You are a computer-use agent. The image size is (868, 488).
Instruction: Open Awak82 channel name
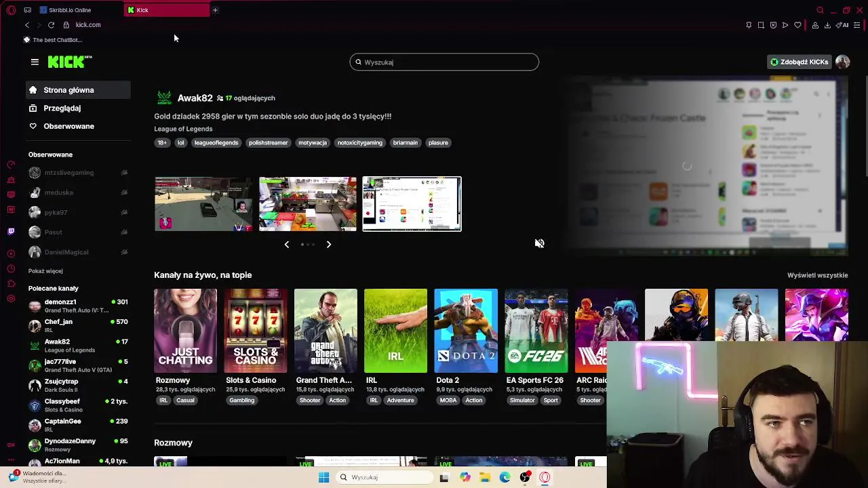point(195,98)
